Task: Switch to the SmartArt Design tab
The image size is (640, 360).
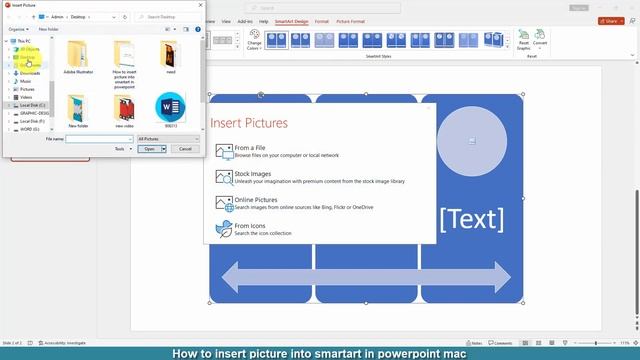Action: coord(291,21)
